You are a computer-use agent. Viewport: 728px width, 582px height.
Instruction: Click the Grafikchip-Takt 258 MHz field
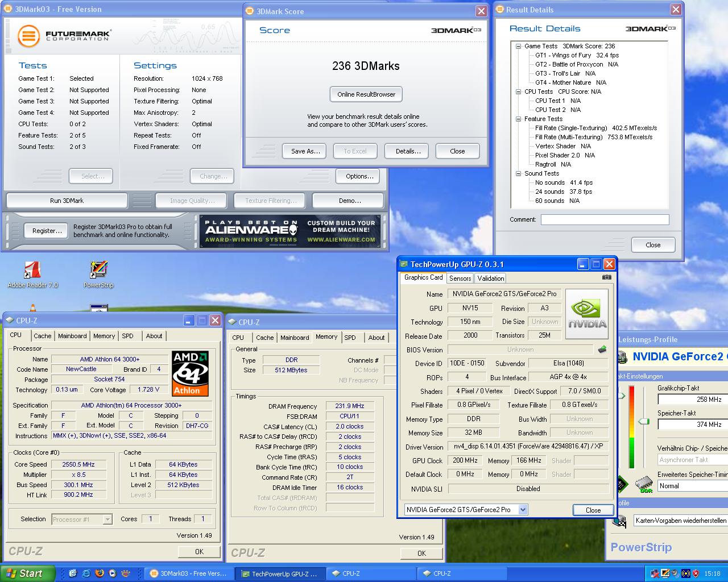click(693, 400)
